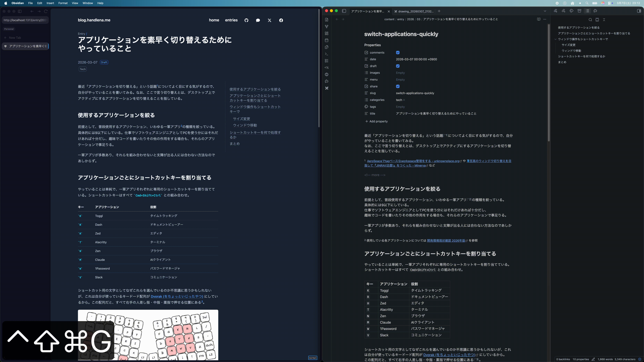Image resolution: width=644 pixels, height=362 pixels.
Task: Open outgoing links icon in right sidebar
Action: point(563,11)
